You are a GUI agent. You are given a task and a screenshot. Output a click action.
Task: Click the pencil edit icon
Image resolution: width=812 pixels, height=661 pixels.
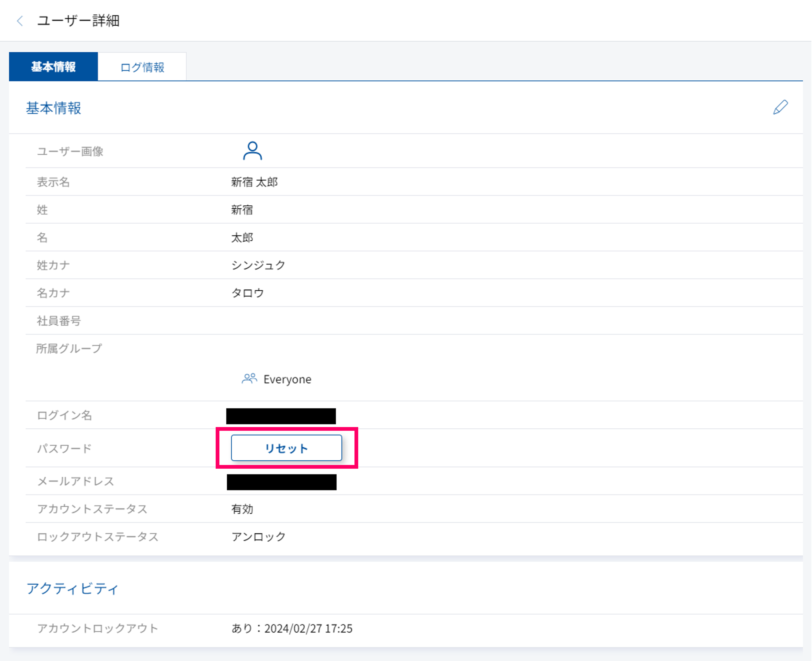click(780, 107)
